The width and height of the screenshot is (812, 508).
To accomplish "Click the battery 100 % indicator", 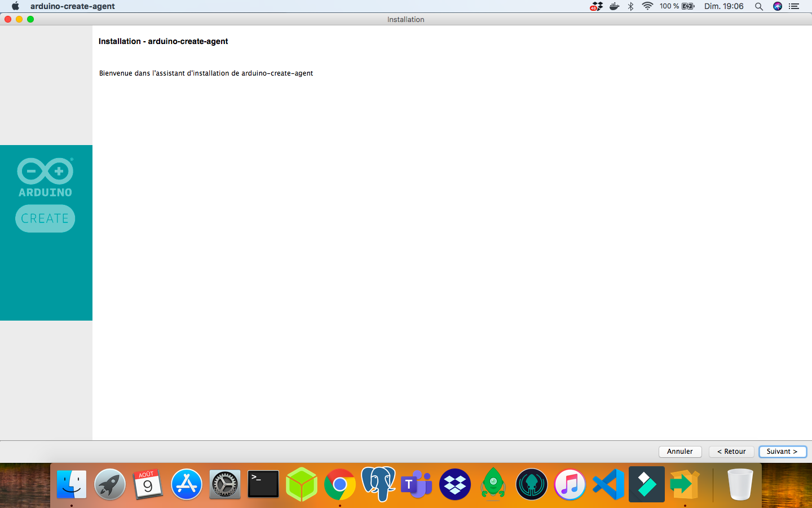I will pyautogui.click(x=677, y=6).
